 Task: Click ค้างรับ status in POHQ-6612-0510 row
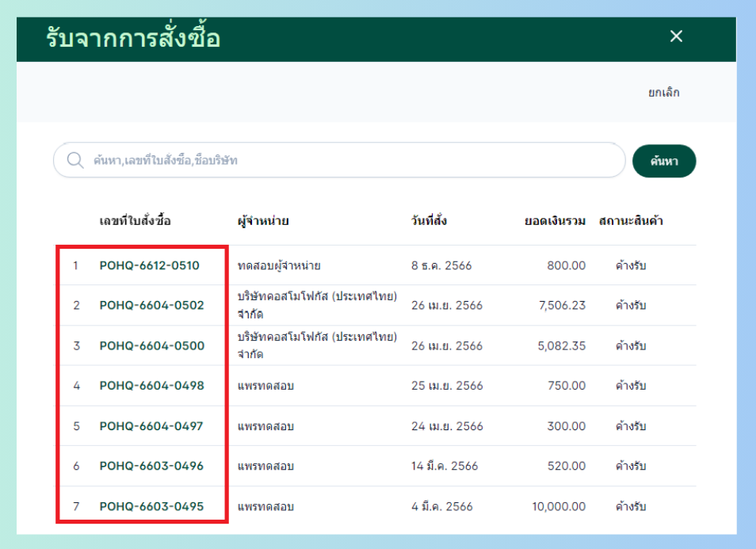631,265
